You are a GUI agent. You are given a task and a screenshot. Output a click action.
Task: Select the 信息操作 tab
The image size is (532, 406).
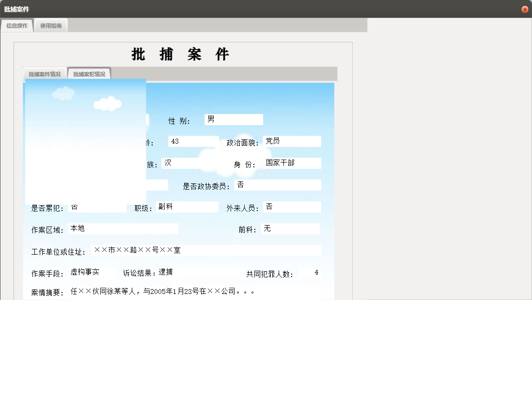[x=16, y=25]
